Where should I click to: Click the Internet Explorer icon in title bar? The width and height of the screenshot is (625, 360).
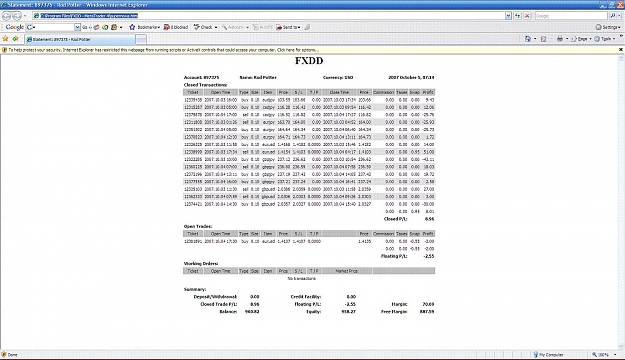coord(4,5)
